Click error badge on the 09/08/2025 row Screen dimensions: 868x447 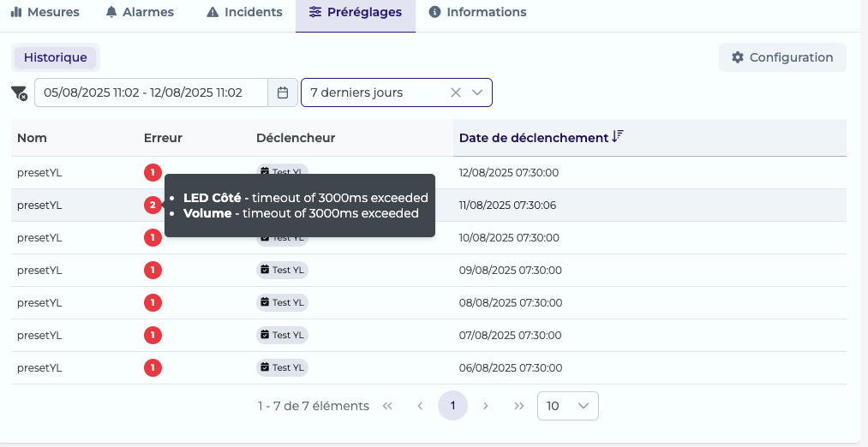click(x=153, y=271)
